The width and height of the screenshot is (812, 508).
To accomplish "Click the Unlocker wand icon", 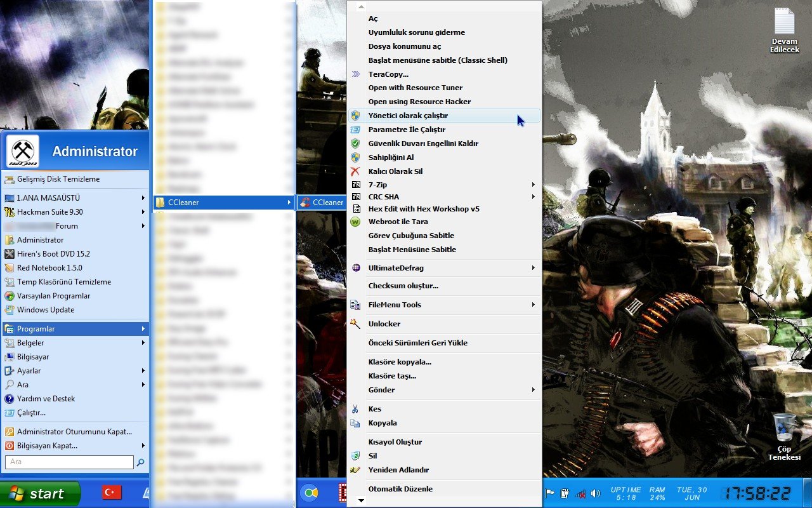I will 356,324.
